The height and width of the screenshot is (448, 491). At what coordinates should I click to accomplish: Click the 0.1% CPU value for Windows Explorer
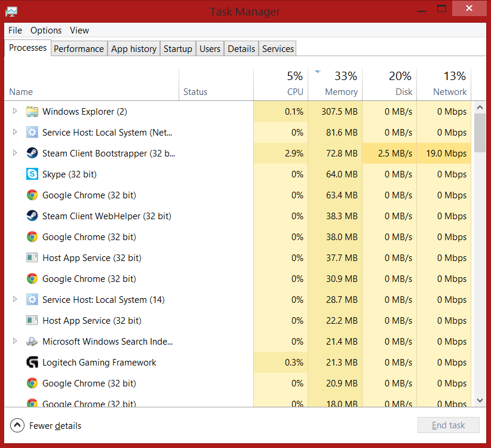click(x=294, y=112)
